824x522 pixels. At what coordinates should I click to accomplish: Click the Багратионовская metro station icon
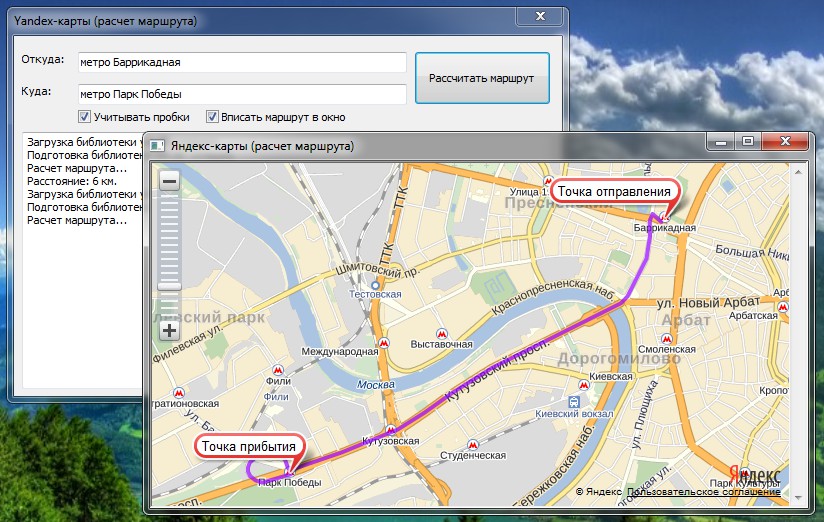(179, 393)
